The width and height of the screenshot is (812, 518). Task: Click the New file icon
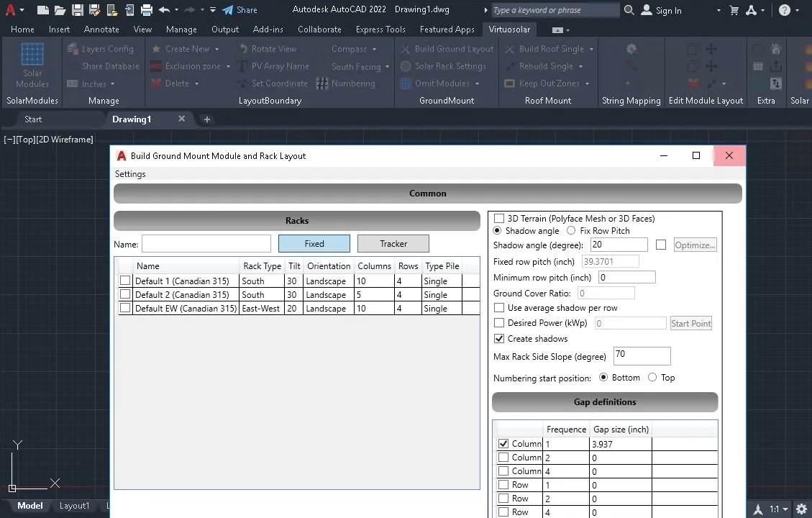[x=43, y=10]
